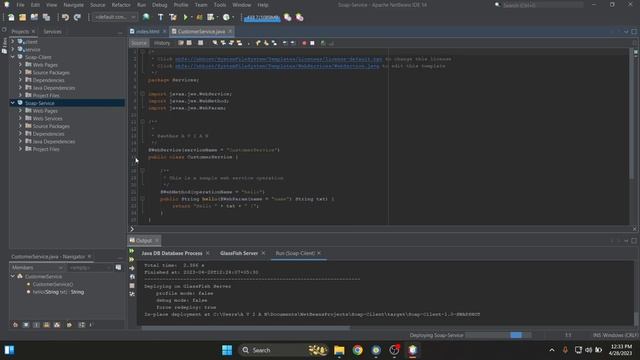Click the Undo arrow icon
Image resolution: width=640 pixels, height=360 pixels.
(65, 18)
